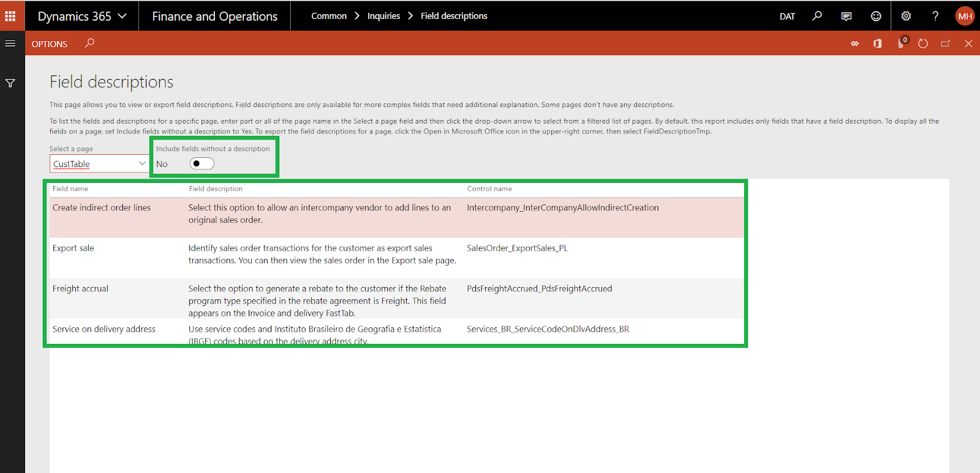
Task: Open help via the question mark icon
Action: tap(935, 16)
